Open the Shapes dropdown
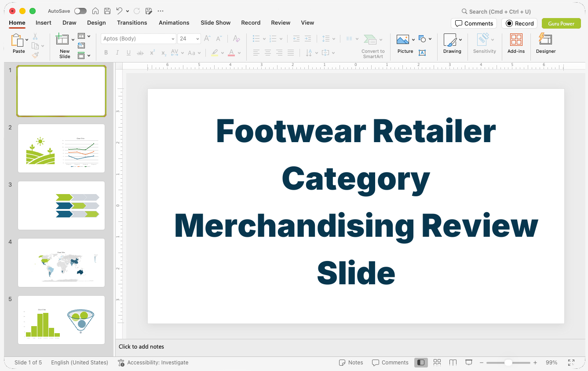588x371 pixels. [425, 39]
